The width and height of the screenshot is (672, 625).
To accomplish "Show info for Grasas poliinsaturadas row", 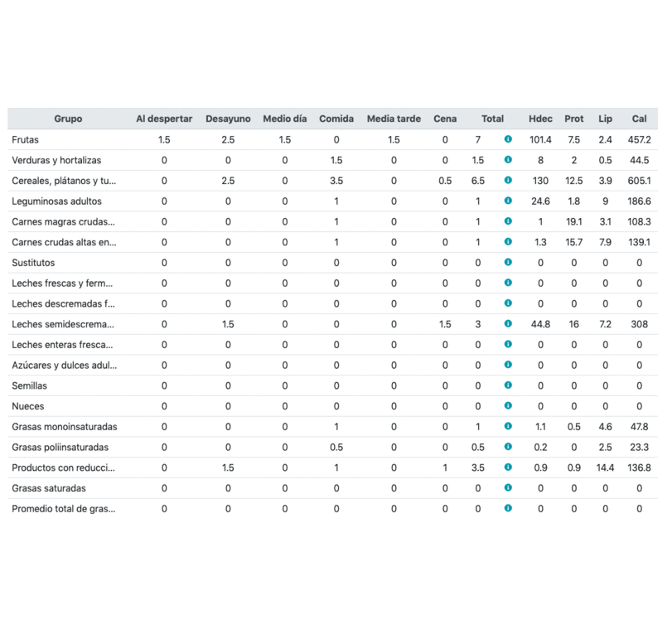I will pos(508,447).
